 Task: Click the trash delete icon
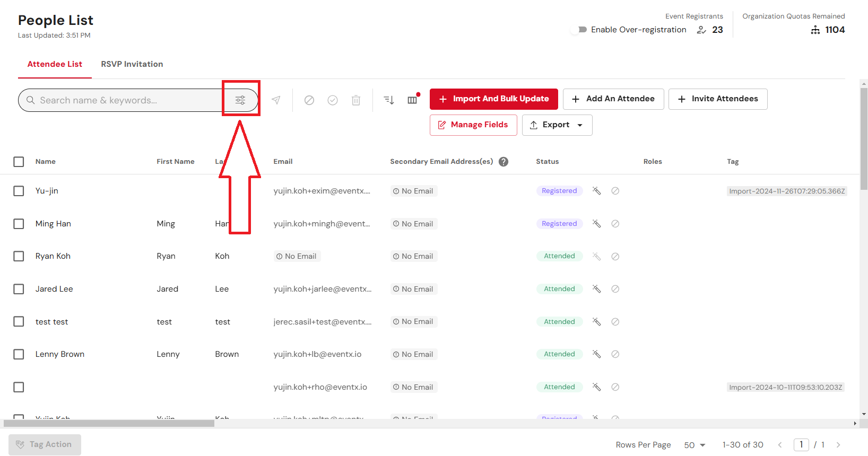click(x=356, y=100)
